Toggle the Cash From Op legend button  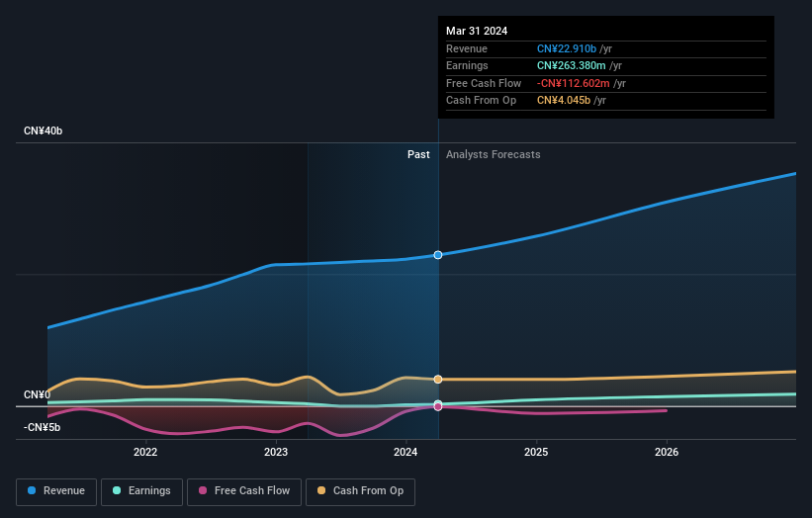click(x=360, y=491)
